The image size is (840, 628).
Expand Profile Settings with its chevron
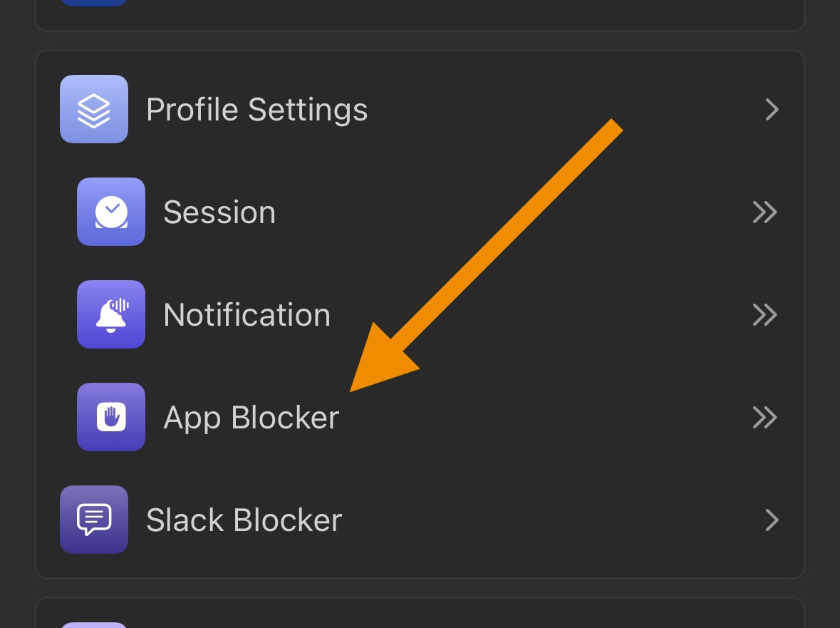tap(772, 110)
